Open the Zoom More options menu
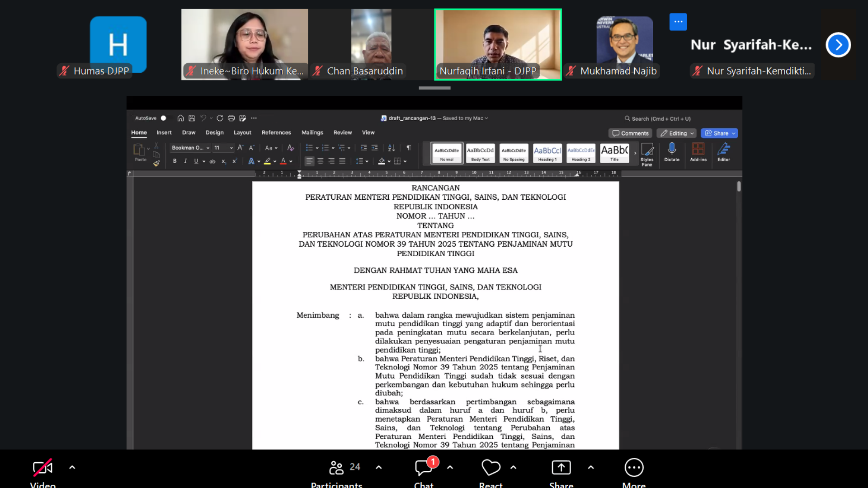 pyautogui.click(x=634, y=473)
